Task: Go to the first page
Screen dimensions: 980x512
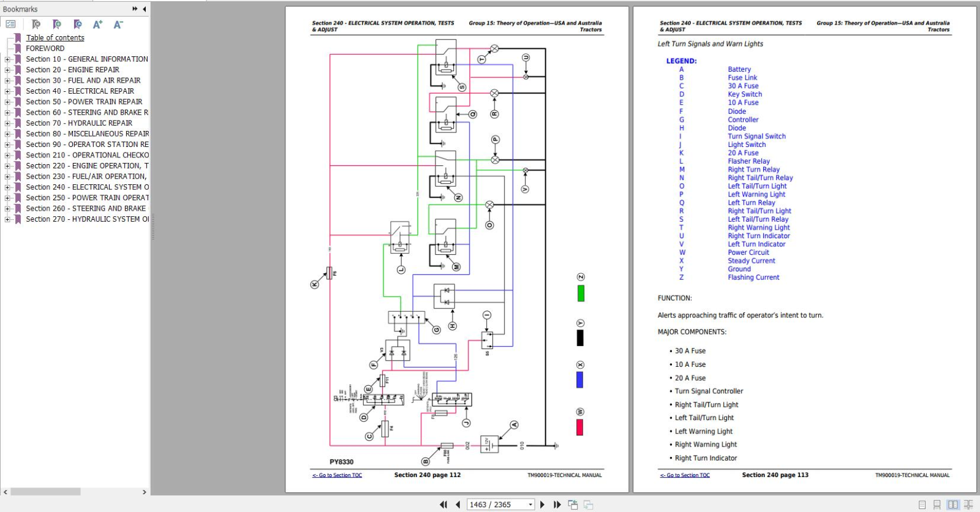Action: point(443,505)
